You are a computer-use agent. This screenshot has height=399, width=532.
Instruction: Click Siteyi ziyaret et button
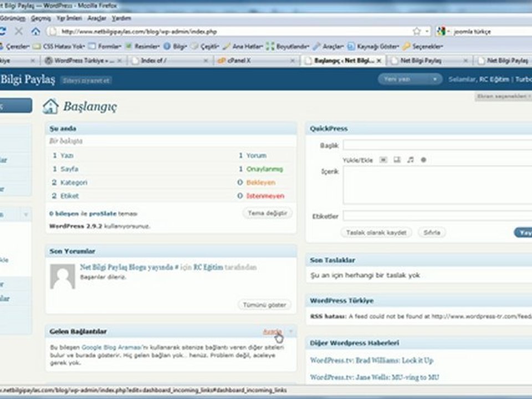(86, 80)
